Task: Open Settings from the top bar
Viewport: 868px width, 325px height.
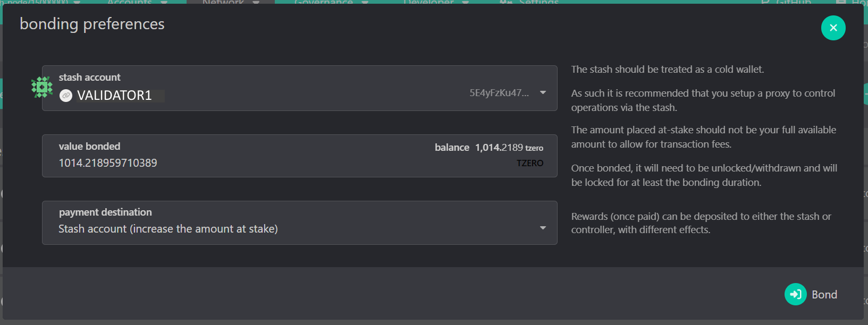Action: [x=538, y=2]
